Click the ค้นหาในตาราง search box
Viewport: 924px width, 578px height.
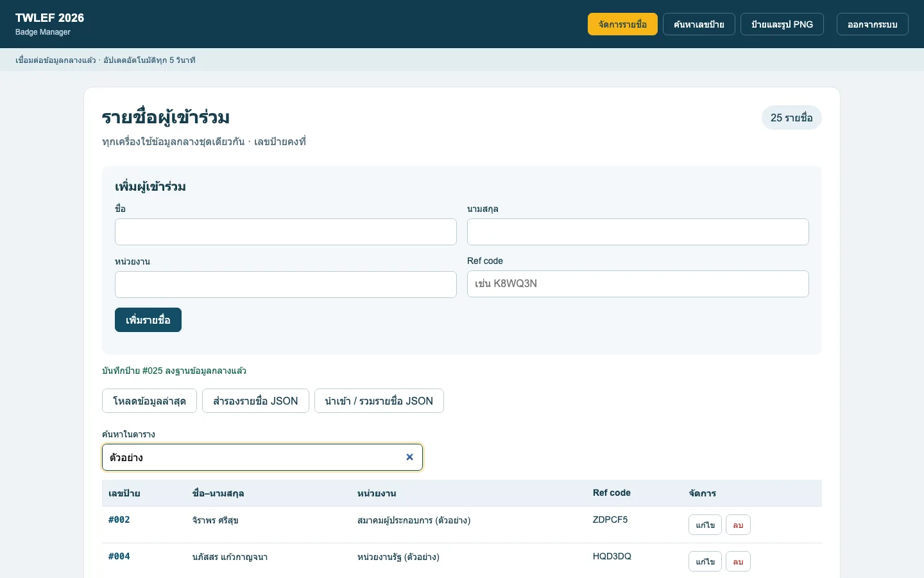pos(262,457)
